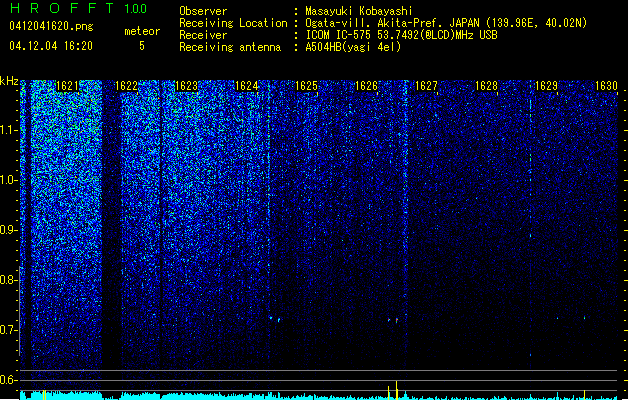The image size is (629, 400).
Task: Click the 1625 time marker
Action: 306,86
